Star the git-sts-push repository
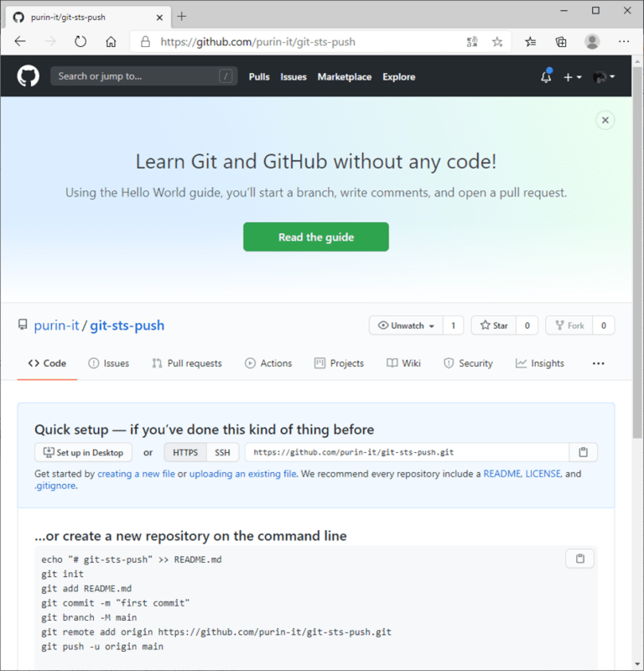The height and width of the screenshot is (671, 644). click(x=495, y=325)
